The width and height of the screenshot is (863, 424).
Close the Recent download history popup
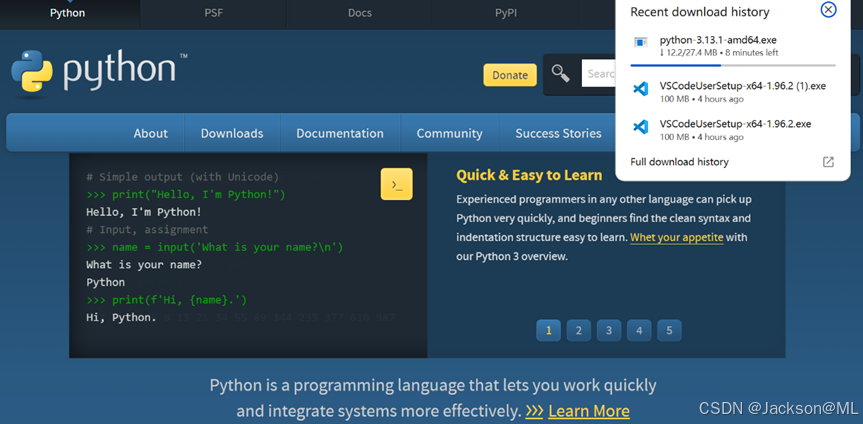[828, 10]
